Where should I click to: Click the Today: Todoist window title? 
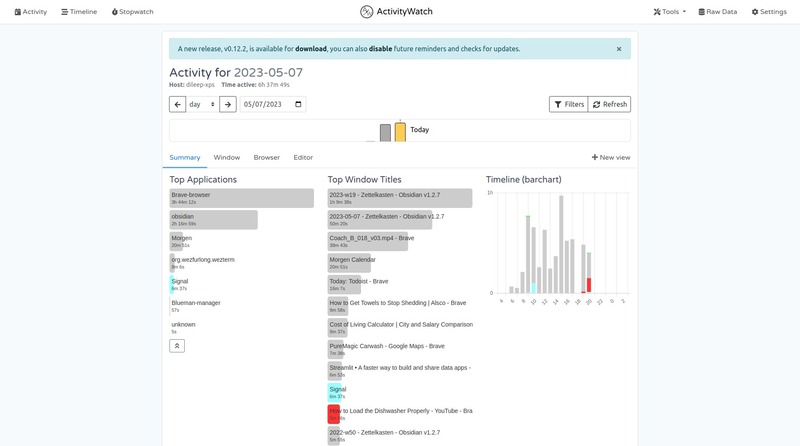[359, 285]
